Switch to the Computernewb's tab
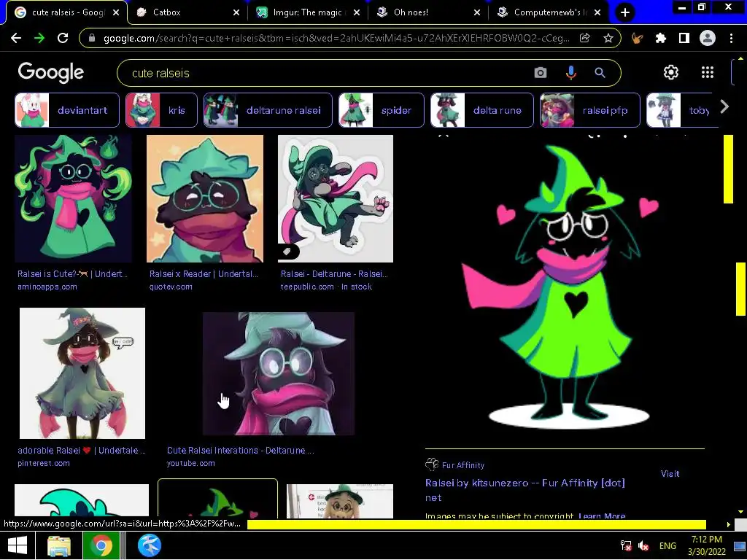The height and width of the screenshot is (560, 747). click(549, 13)
